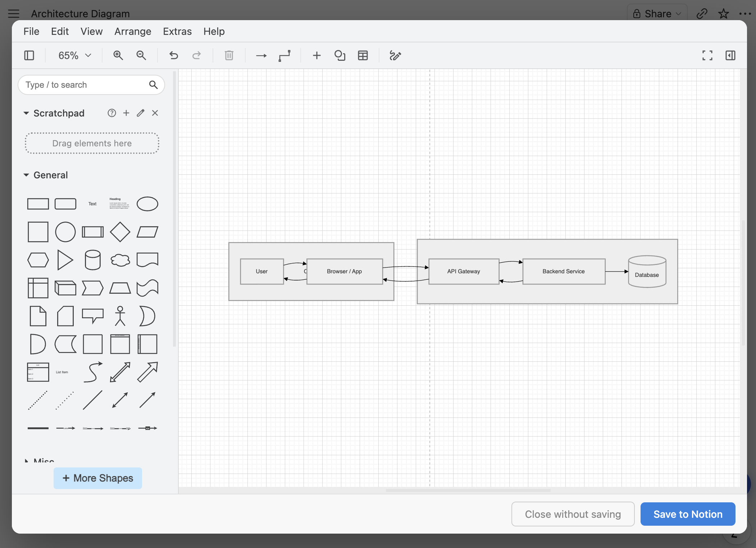Select the User box on canvas

point(262,271)
